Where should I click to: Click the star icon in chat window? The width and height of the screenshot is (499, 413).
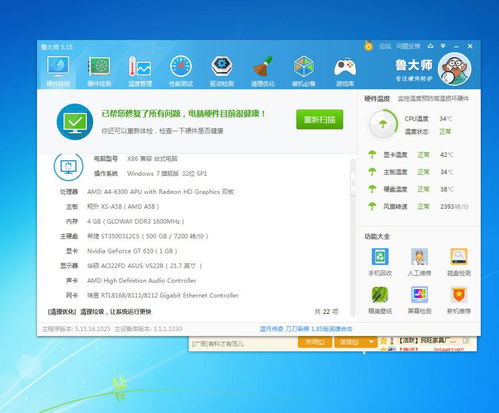point(384,341)
